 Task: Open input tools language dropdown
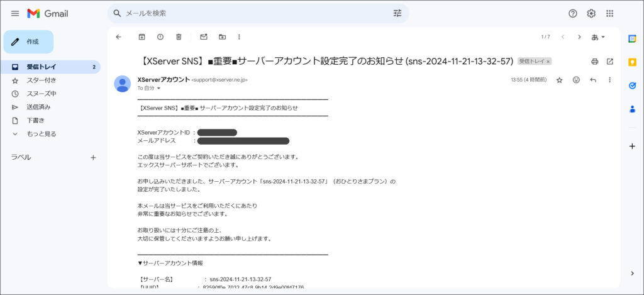click(598, 37)
